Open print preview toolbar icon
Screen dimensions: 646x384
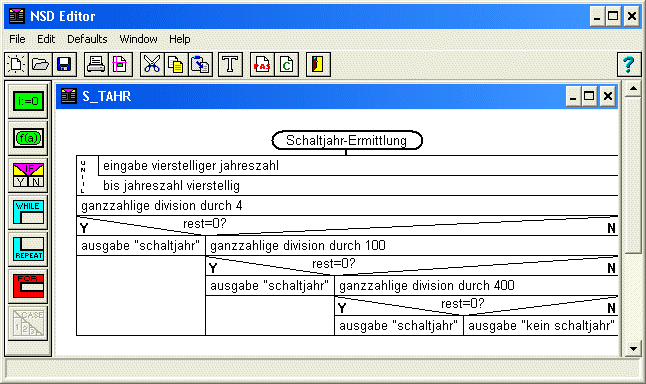point(120,65)
